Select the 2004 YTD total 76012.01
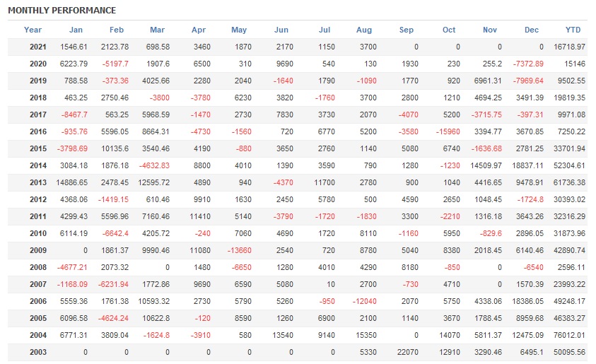596x364 pixels. point(570,335)
